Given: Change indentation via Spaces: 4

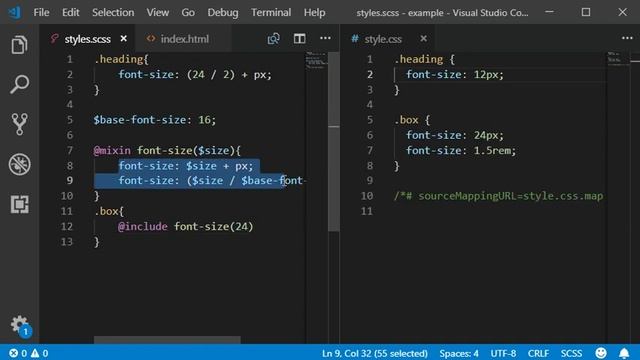Looking at the screenshot, I should [459, 353].
